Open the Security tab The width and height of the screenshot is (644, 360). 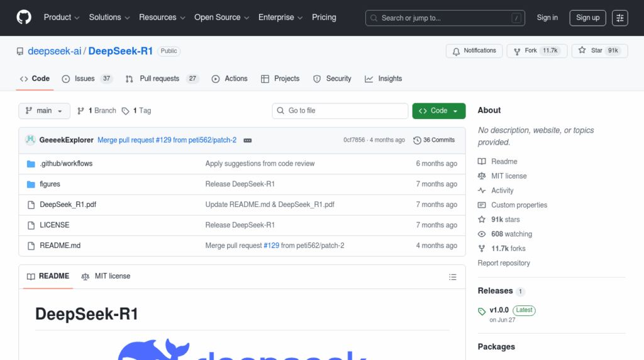point(332,79)
